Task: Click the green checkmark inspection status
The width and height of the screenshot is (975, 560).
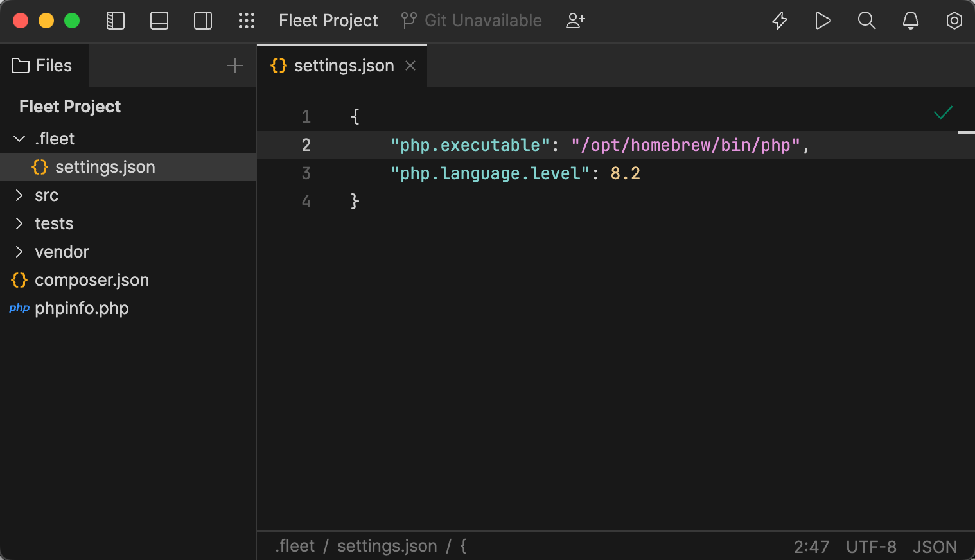Action: click(x=943, y=113)
